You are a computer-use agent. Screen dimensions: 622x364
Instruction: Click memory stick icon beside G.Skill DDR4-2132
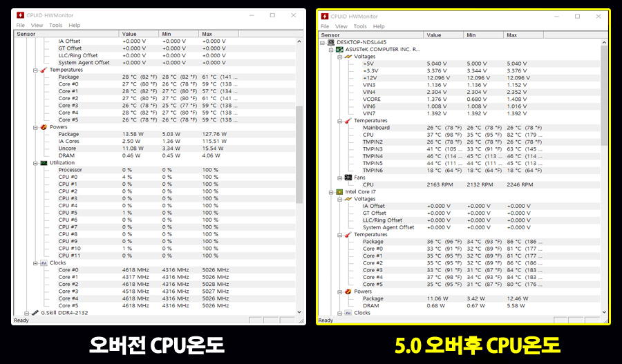pyautogui.click(x=35, y=312)
